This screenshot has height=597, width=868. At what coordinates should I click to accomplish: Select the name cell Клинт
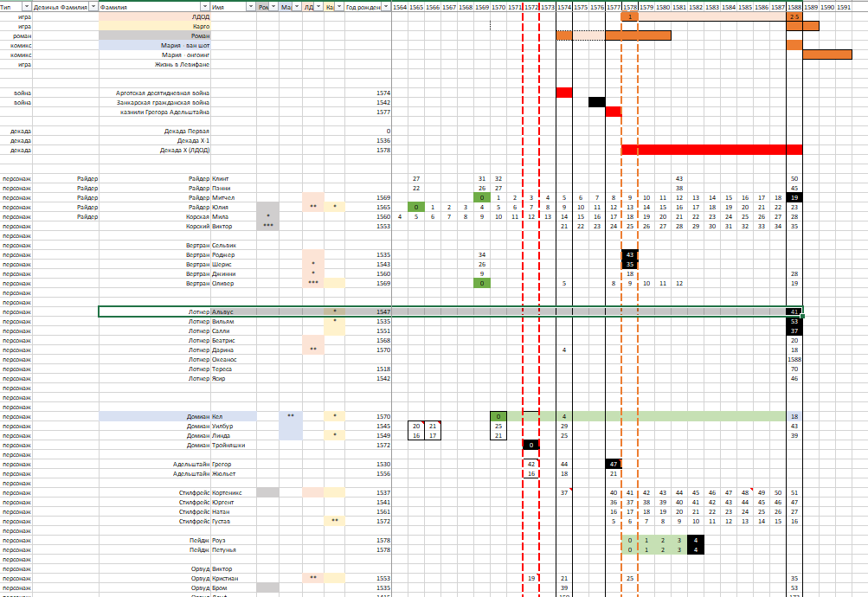[x=234, y=179]
